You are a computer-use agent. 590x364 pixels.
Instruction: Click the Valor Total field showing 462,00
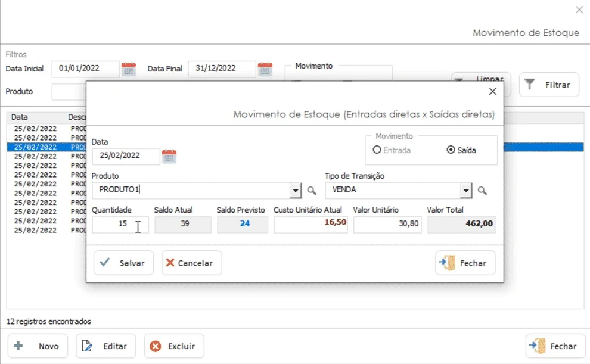[x=461, y=225]
